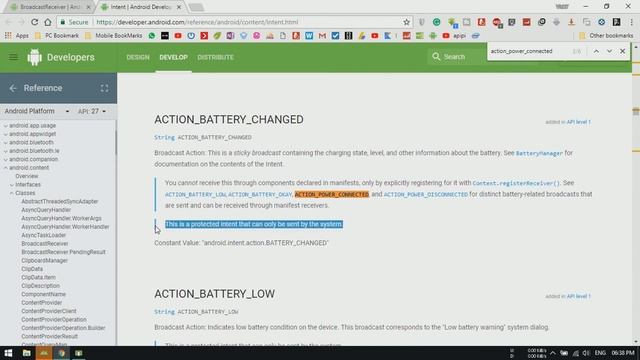
Task: Open highlighted ACTION_POWER_CONNECTED link
Action: click(x=331, y=195)
